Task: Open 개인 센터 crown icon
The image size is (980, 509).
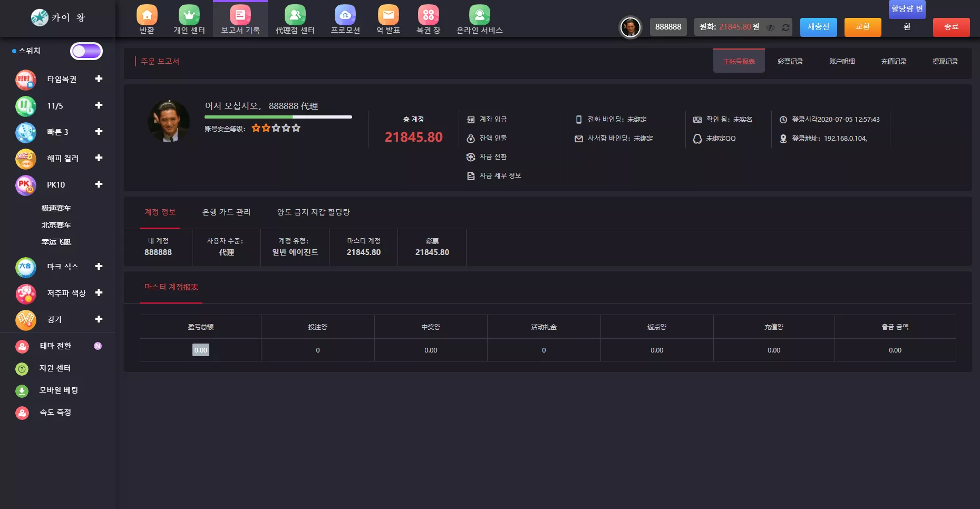Action: point(189,15)
